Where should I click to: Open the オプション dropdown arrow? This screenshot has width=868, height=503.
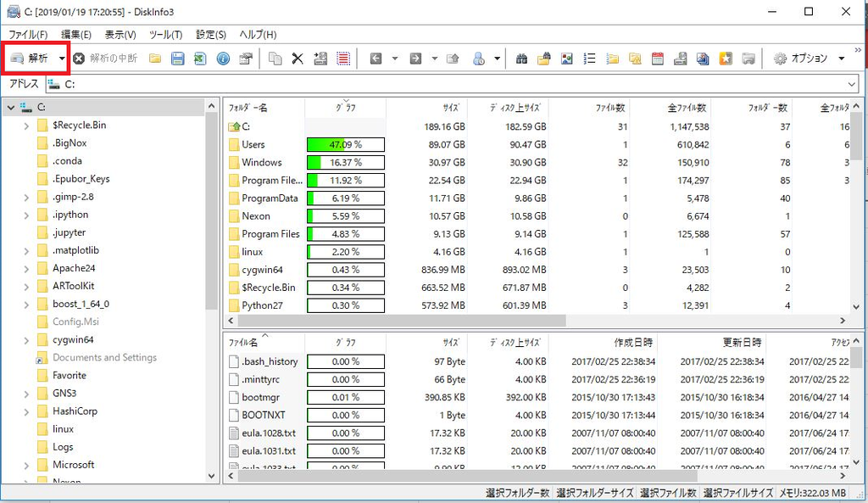(x=842, y=59)
